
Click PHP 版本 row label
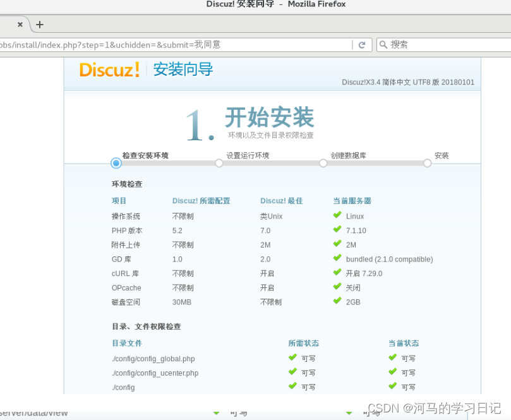click(x=127, y=231)
